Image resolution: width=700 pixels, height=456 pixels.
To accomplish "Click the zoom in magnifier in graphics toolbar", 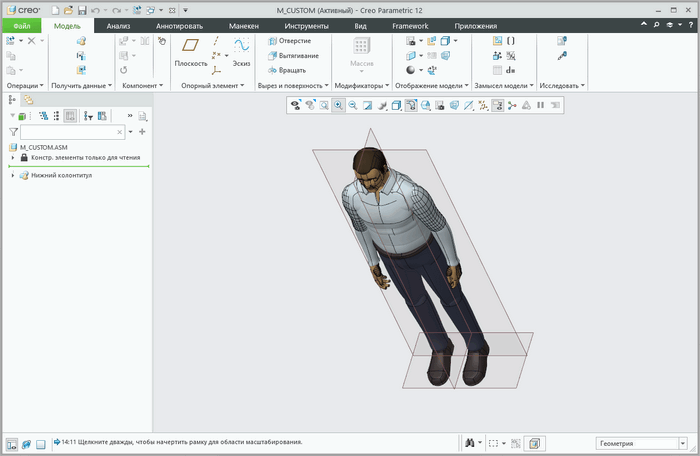I will pos(338,105).
